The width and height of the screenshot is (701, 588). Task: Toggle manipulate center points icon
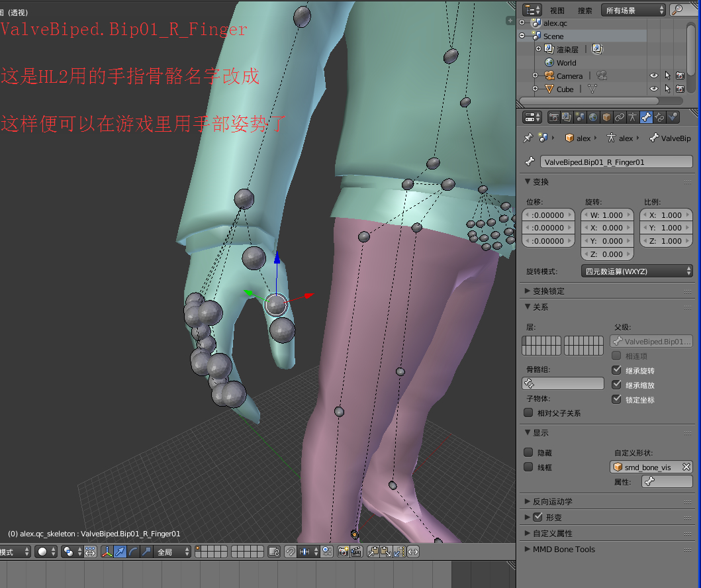[x=90, y=552]
